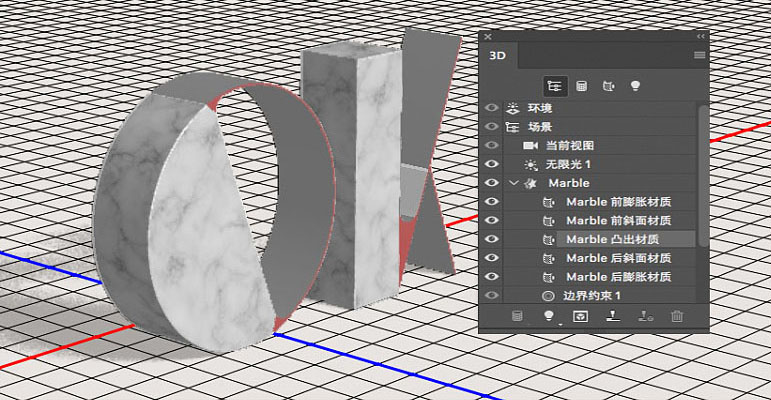Click the dimmed ground plane snap icon
Image resolution: width=771 pixels, height=400 pixels.
click(645, 316)
